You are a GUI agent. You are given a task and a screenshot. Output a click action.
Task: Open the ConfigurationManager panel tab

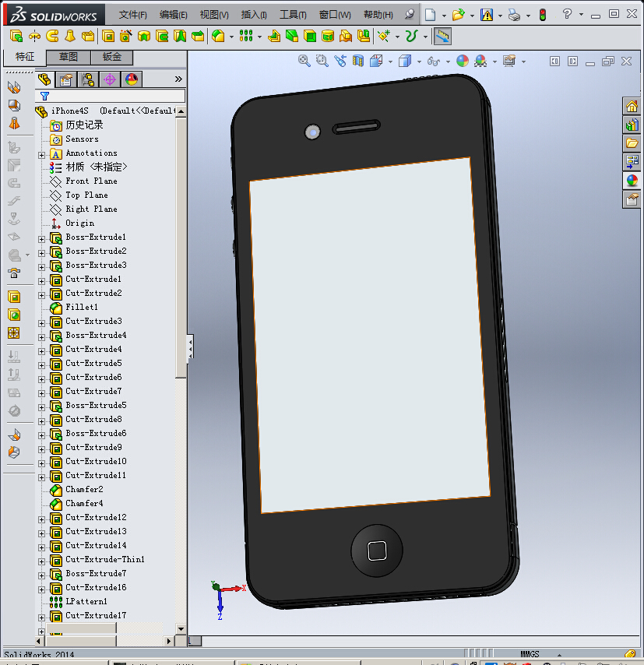(88, 79)
